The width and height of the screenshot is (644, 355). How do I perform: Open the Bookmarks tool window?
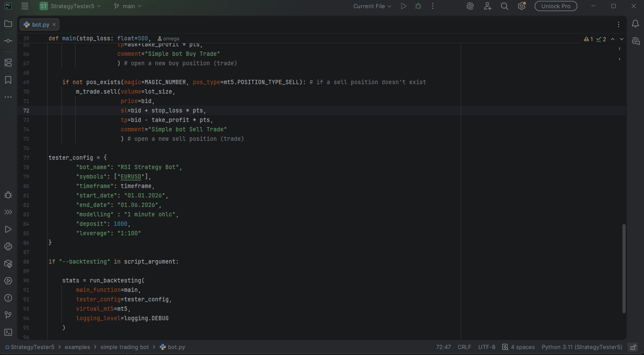[x=8, y=80]
